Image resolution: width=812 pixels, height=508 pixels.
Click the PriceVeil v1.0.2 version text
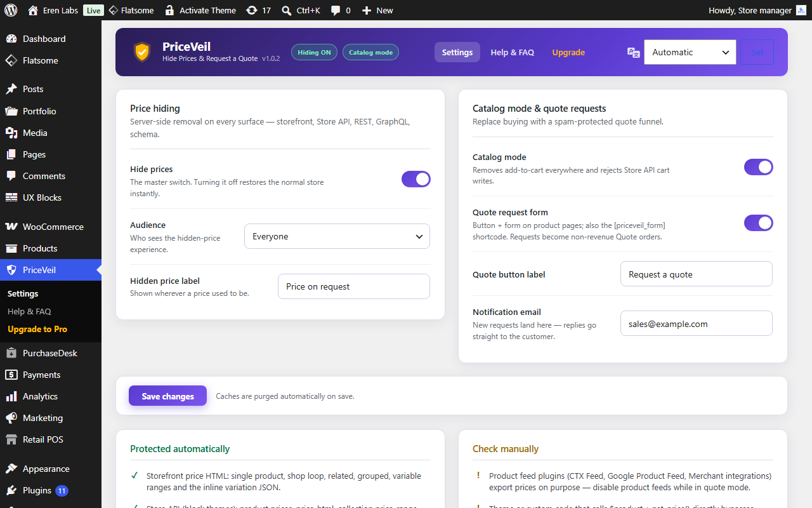tap(271, 58)
